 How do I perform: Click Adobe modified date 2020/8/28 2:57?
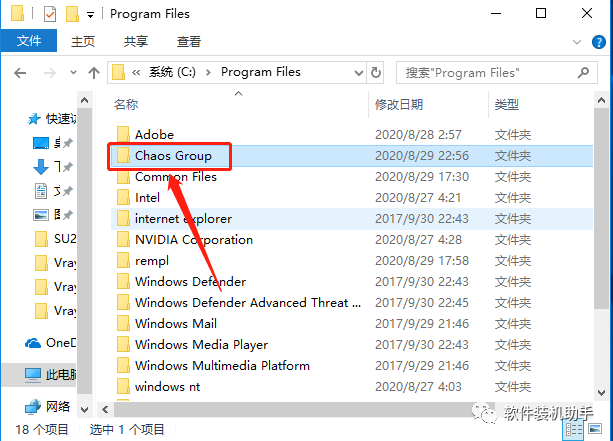pos(418,134)
